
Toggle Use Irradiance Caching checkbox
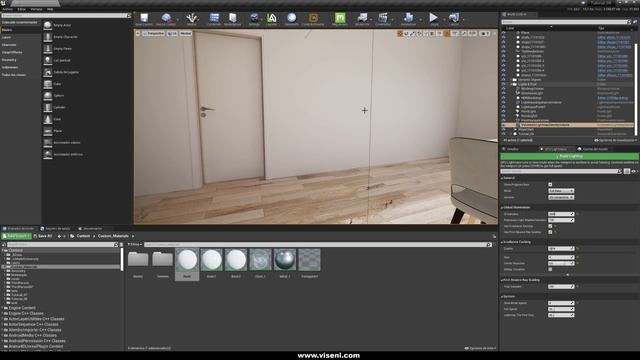[550, 226]
